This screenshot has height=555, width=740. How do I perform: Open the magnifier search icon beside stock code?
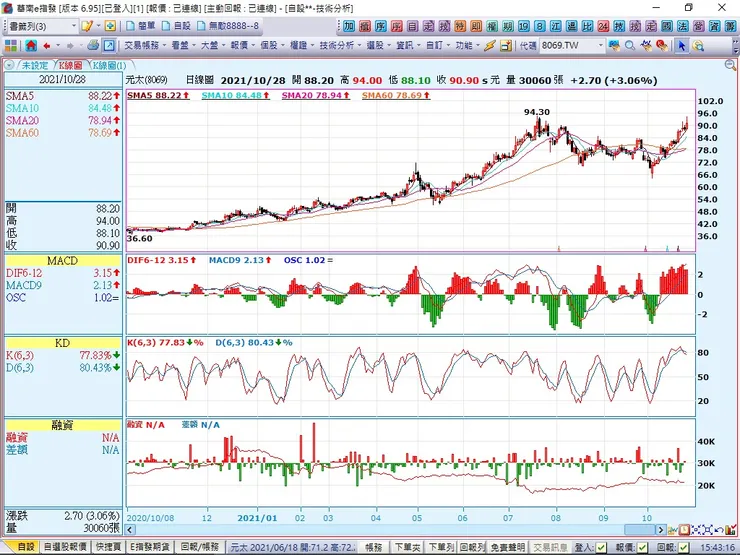630,46
